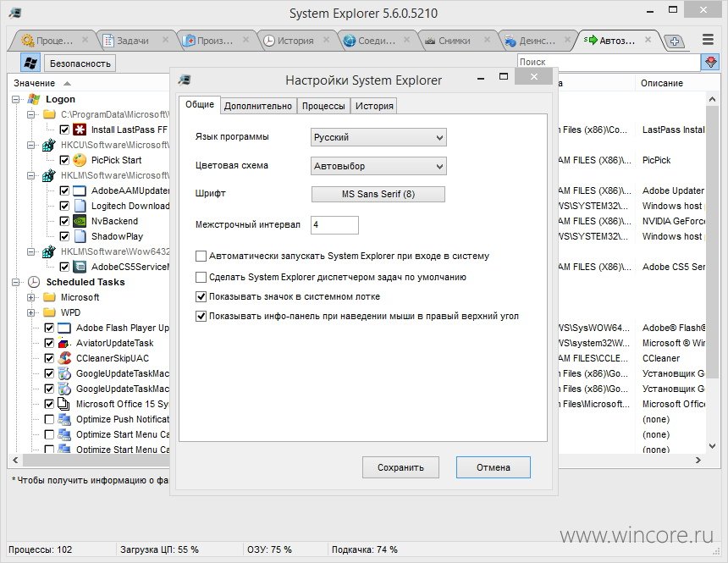Uncheck the Install LastPass FF entry
Image resolution: width=728 pixels, height=563 pixels.
tap(64, 130)
